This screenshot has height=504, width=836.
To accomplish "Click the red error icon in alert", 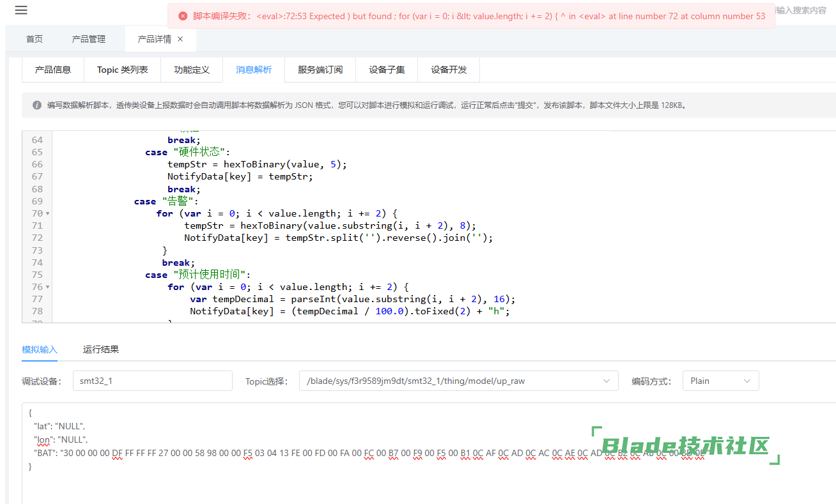I will pos(183,16).
